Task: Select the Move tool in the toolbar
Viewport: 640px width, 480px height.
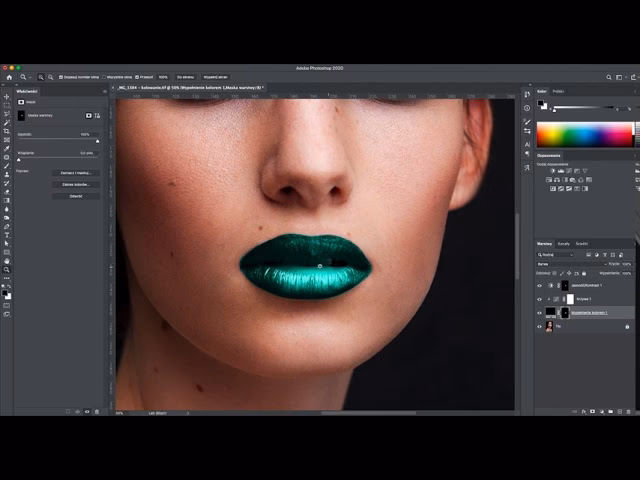Action: (x=6, y=97)
